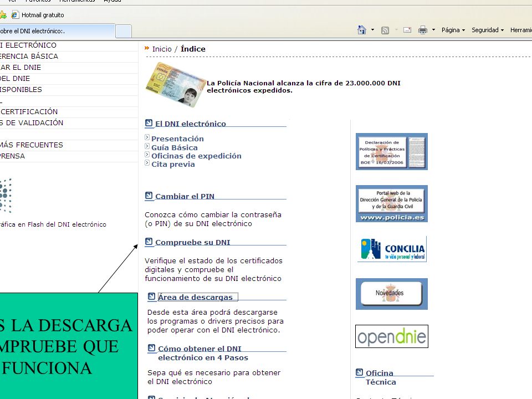The height and width of the screenshot is (399, 532).
Task: Click the Hotmail gratuito favorite
Action: (x=38, y=15)
